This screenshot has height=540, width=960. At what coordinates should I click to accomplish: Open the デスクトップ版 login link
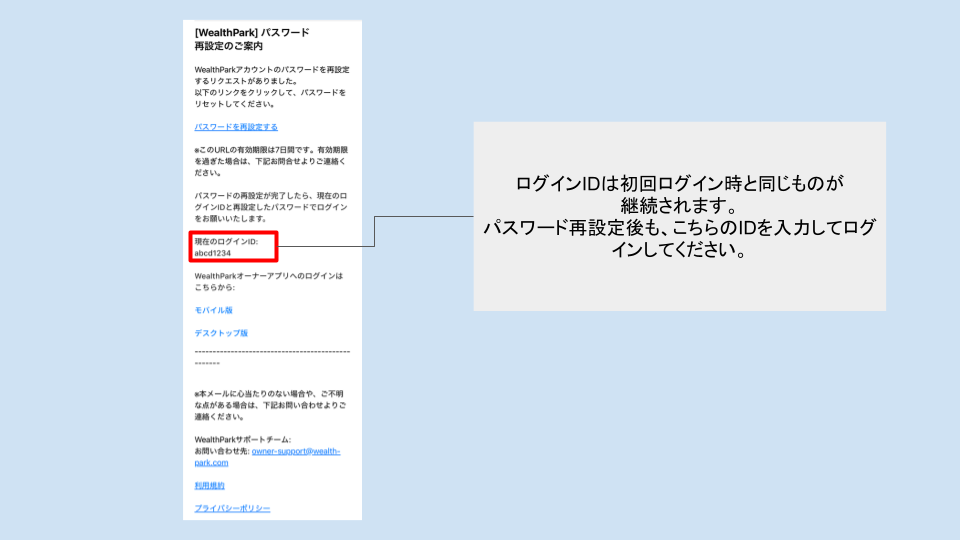221,332
